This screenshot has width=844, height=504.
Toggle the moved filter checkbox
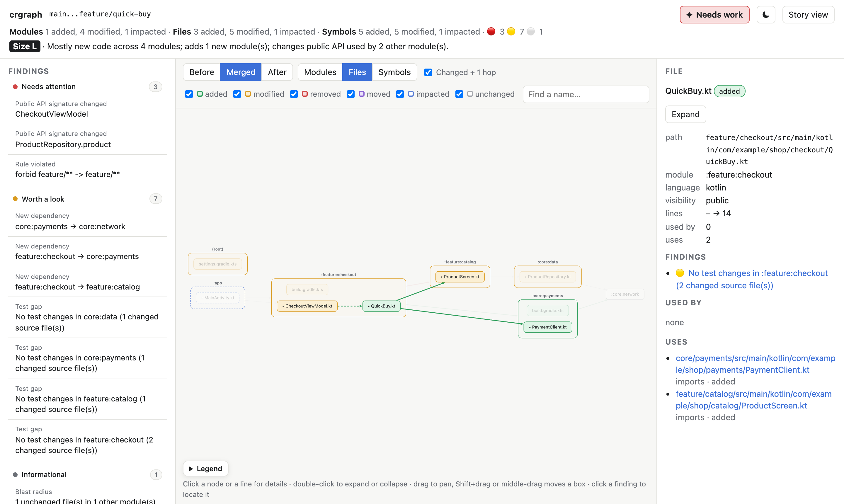[351, 94]
